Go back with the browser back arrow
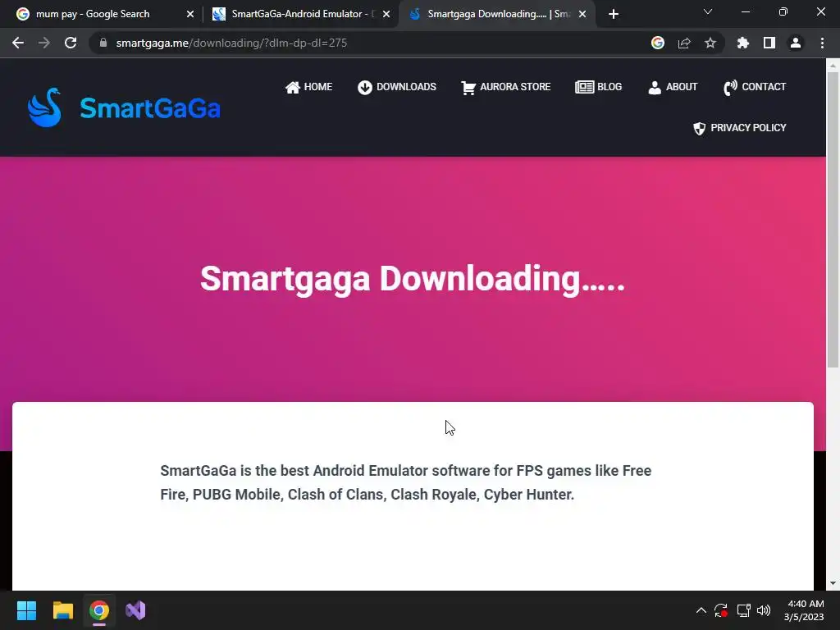This screenshot has width=840, height=630. tap(18, 43)
